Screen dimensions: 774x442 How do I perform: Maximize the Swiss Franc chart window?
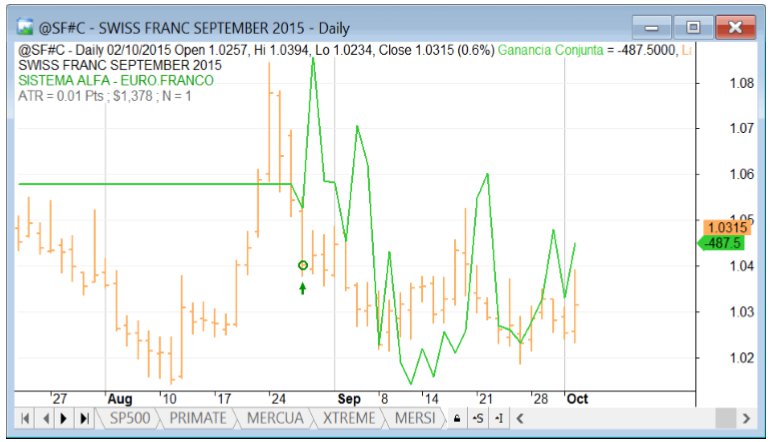(x=693, y=27)
